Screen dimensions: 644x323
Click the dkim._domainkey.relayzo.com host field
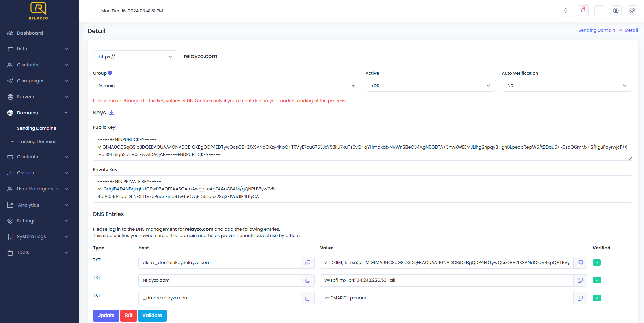click(220, 263)
